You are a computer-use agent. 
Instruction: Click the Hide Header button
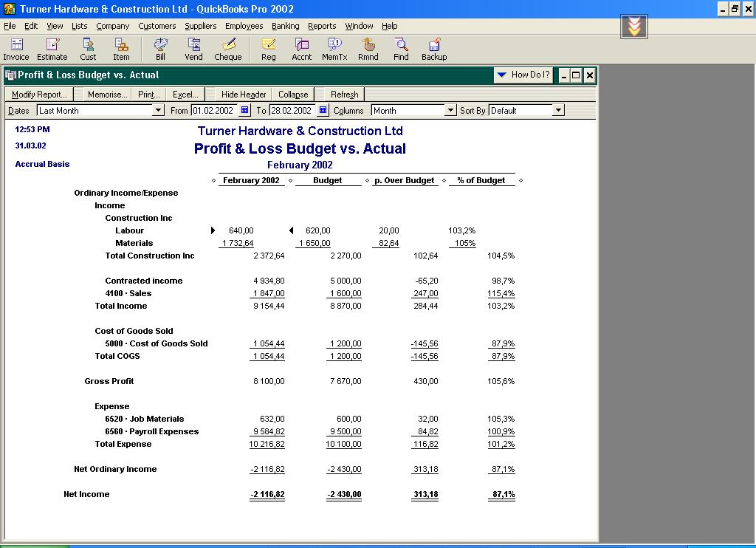(244, 95)
